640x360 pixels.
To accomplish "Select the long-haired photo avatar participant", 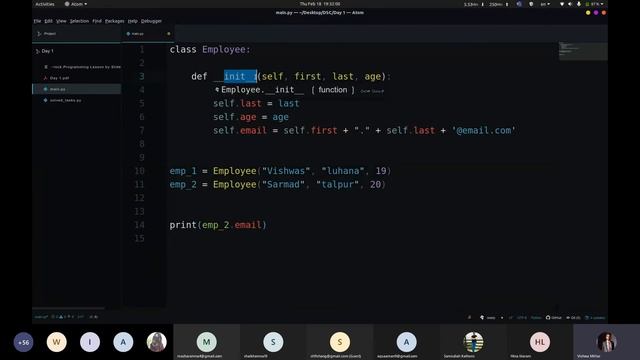I will 157,342.
